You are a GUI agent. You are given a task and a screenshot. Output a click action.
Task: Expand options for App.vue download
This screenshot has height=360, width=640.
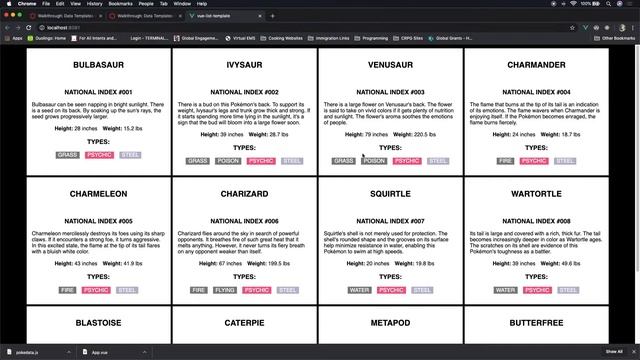click(144, 352)
